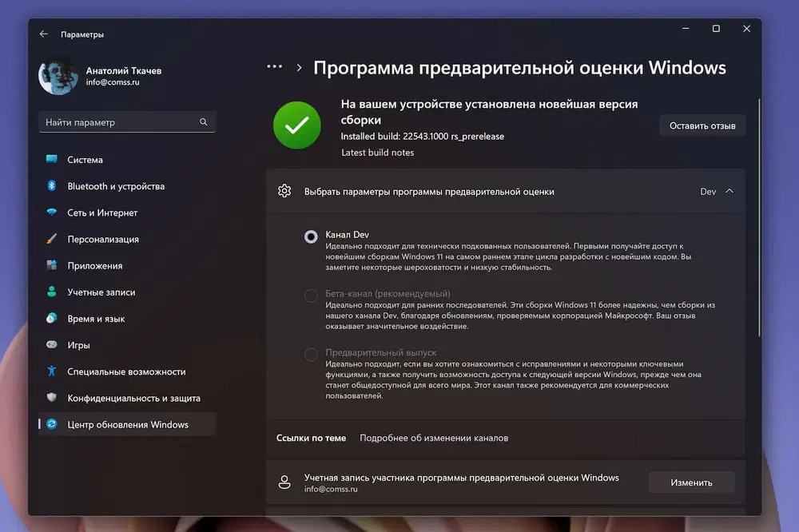Viewport: 799px width, 532px height.
Task: Click the green checkmark status icon
Action: (297, 125)
